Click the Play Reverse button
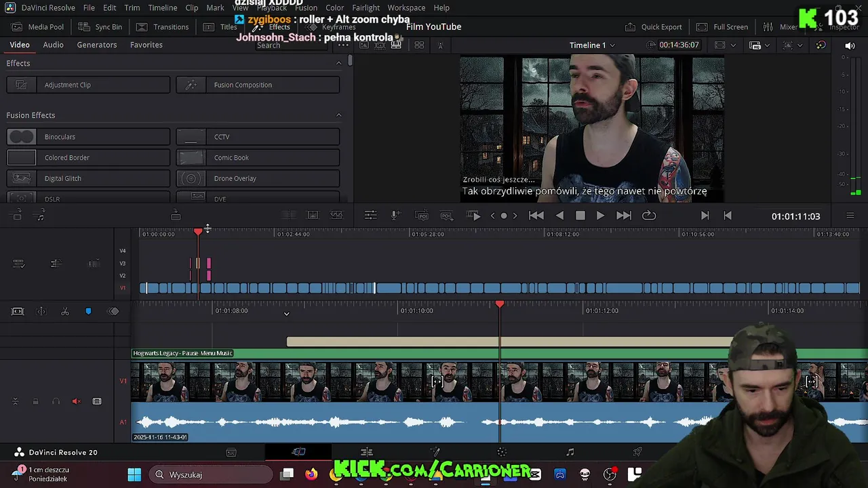 (559, 216)
